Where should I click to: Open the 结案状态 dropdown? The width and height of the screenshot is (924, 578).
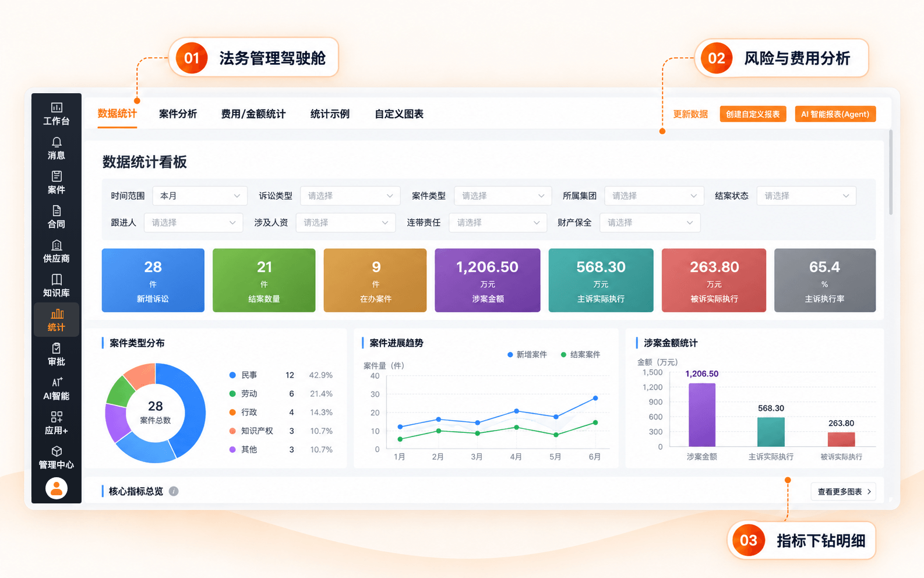click(806, 196)
